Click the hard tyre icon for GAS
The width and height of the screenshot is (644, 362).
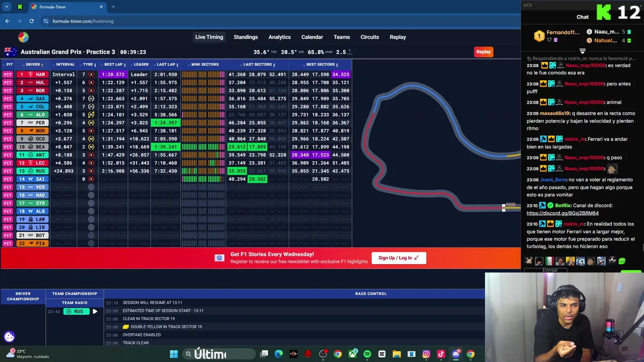coord(91,99)
